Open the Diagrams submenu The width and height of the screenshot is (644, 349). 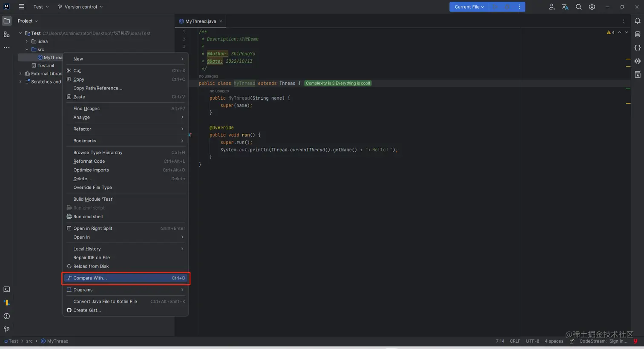pyautogui.click(x=126, y=290)
